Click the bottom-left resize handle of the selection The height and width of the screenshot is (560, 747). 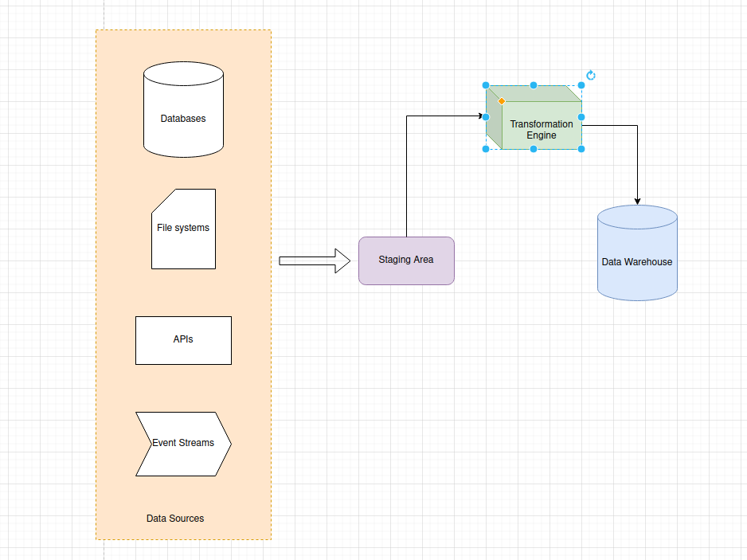[x=486, y=149]
